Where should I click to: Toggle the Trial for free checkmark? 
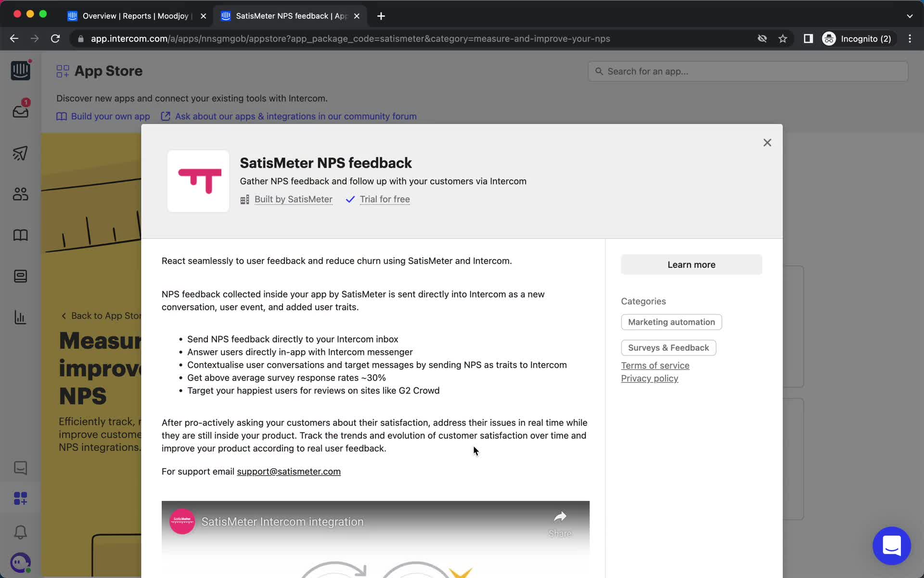point(349,198)
